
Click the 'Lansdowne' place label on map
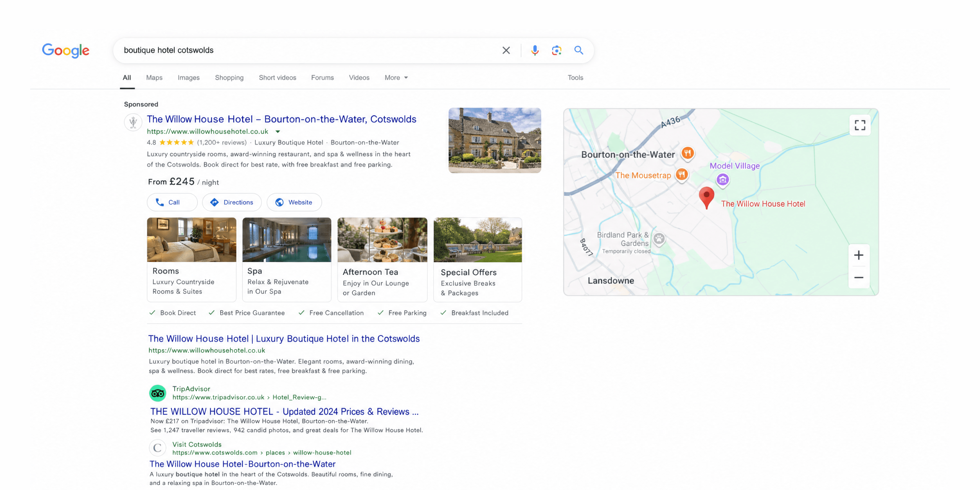(611, 281)
